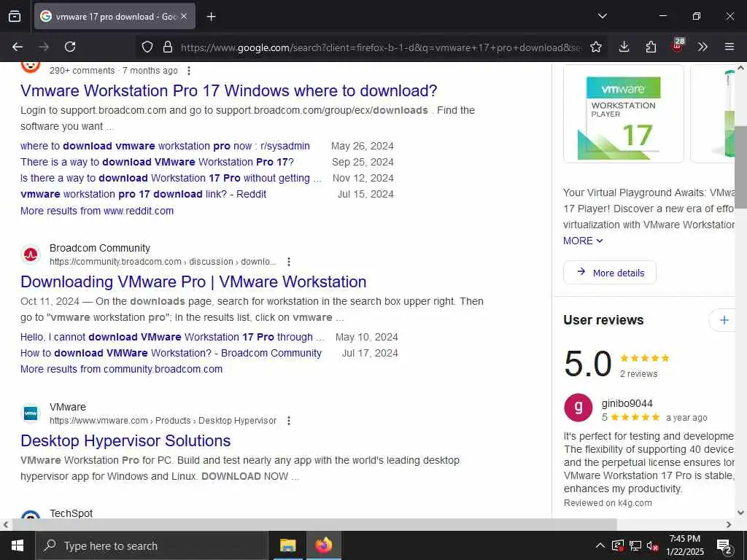Open Firefox View tab list icon

[x=15, y=16]
